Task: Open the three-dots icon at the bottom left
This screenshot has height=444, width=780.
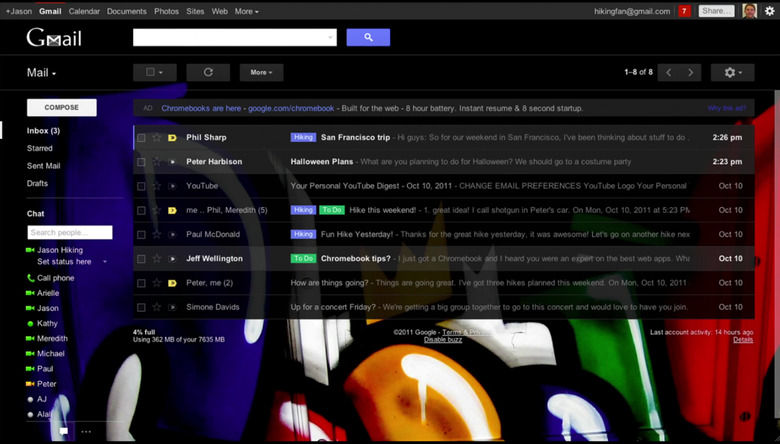Action: click(86, 432)
